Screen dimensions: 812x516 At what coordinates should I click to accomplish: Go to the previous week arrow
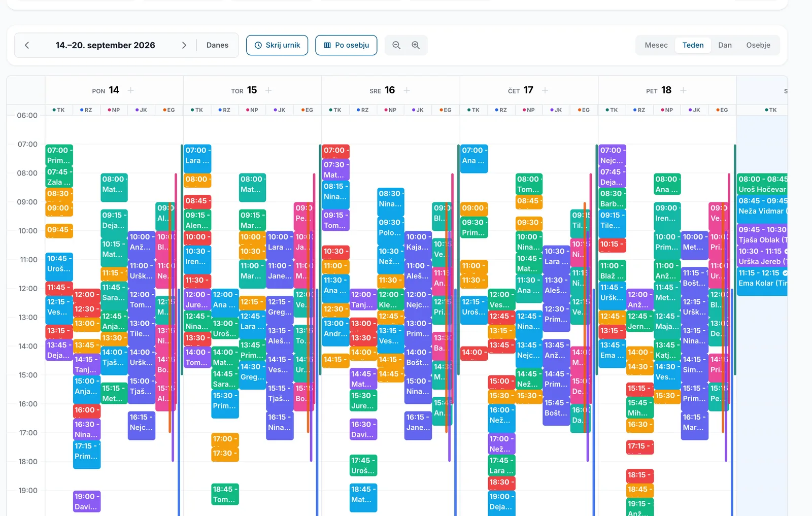pyautogui.click(x=27, y=45)
